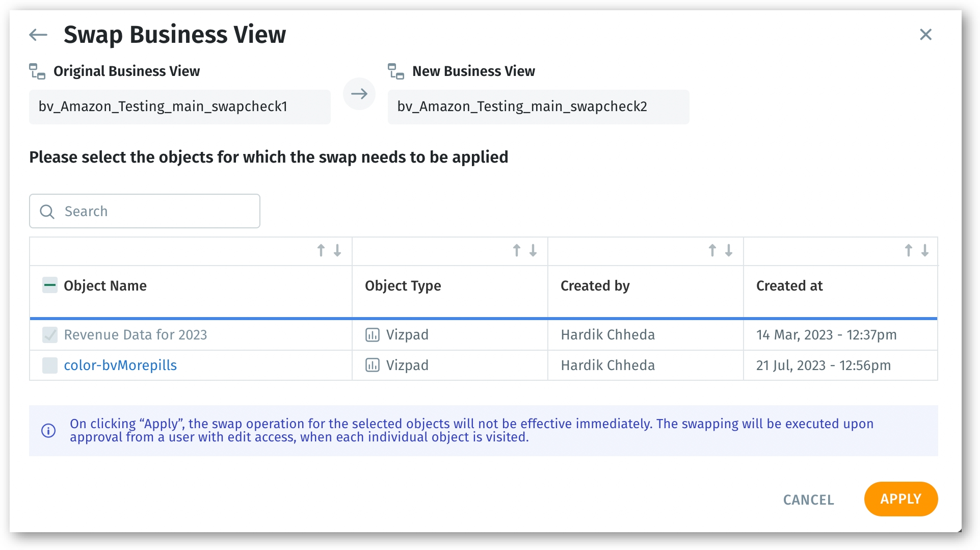Sort Object Name column descending
Image resolution: width=980 pixels, height=550 pixels.
tap(337, 250)
